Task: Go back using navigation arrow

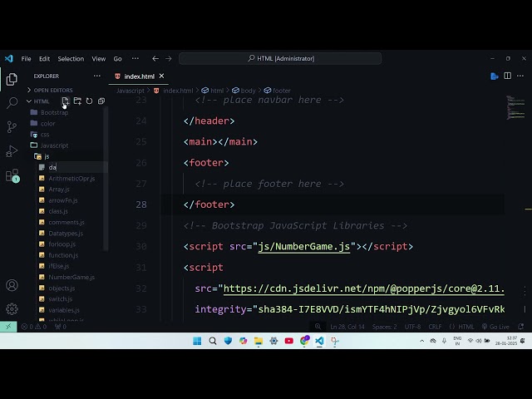Action: click(x=155, y=59)
